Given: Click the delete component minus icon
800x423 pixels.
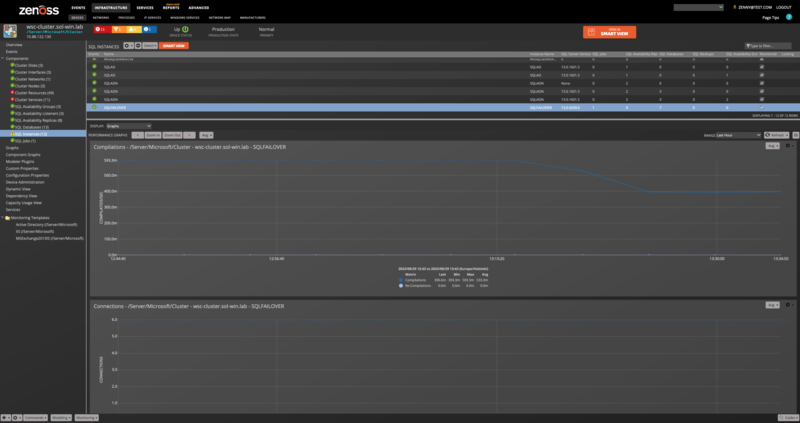Looking at the screenshot, I should (x=138, y=46).
